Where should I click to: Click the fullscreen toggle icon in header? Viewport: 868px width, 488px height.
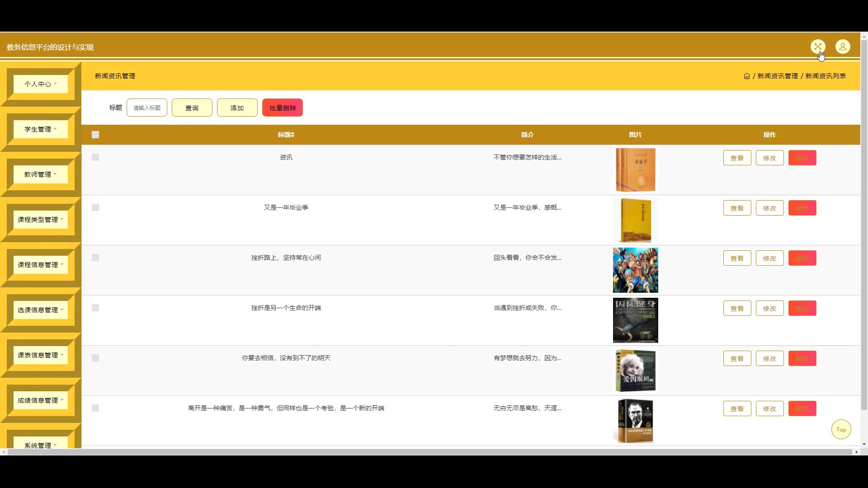[x=817, y=47]
